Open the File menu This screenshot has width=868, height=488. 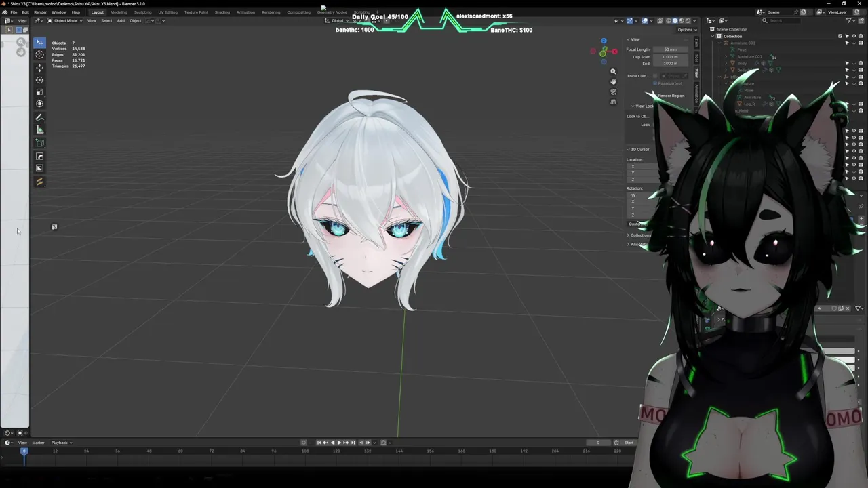(x=14, y=12)
